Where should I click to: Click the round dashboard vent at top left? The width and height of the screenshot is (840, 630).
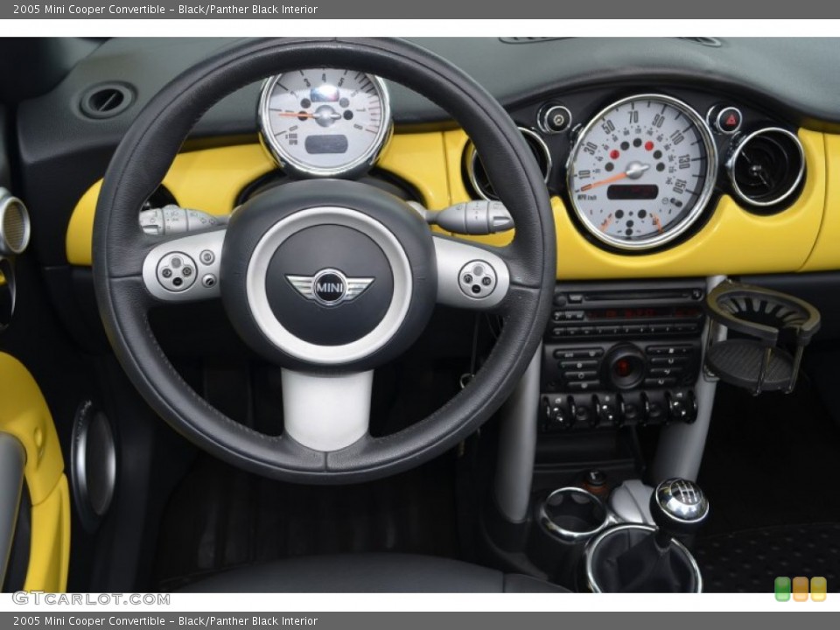click(108, 100)
